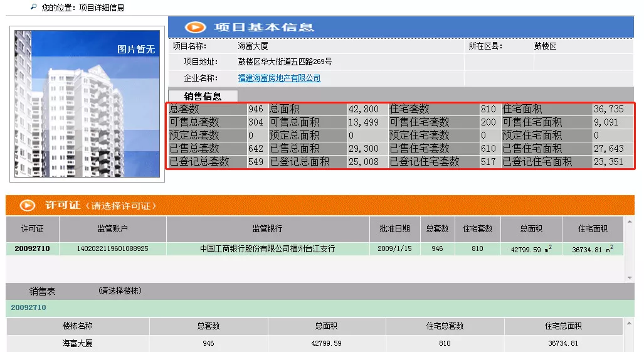The image size is (644, 352).
Task: Click approval date 2009/1/15
Action: coord(394,248)
